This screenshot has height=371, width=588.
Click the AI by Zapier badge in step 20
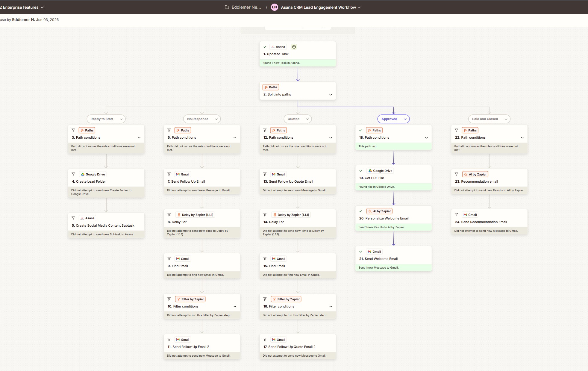point(379,211)
